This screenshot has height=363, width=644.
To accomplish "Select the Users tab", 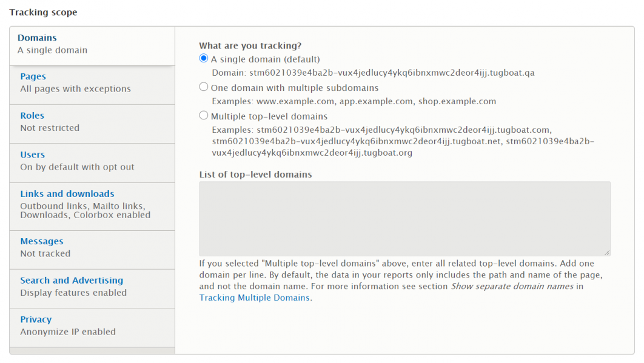I will [32, 155].
